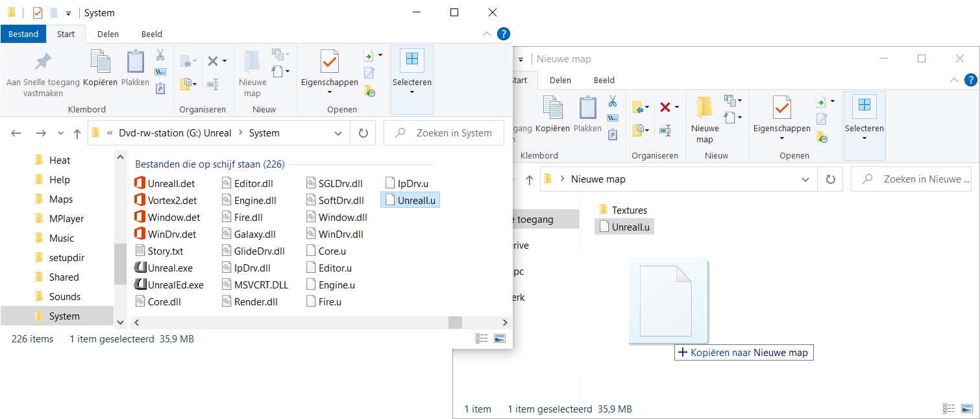The height and width of the screenshot is (419, 980).
Task: Expand System window address bar history dropdown
Action: (x=338, y=133)
